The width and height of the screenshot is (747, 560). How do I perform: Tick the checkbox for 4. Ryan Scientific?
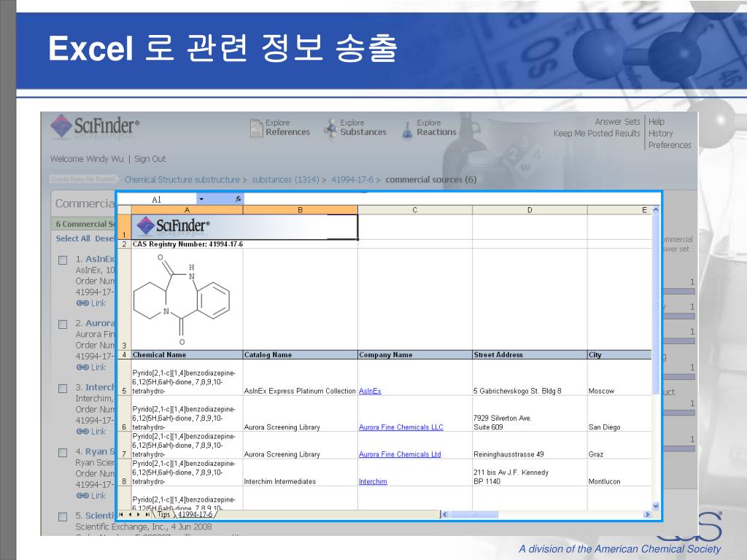point(63,453)
